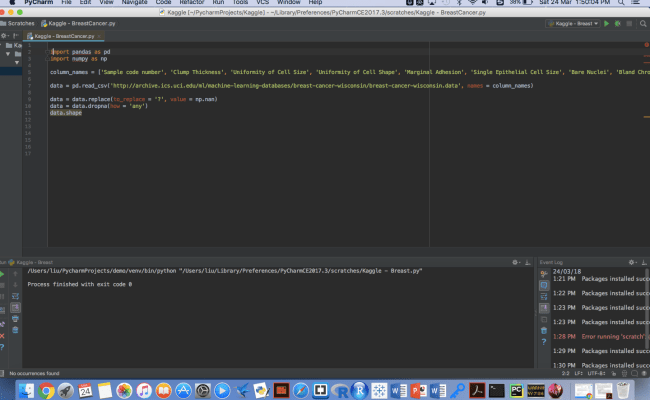
Task: Open the Refactor menu
Action: 192,2
